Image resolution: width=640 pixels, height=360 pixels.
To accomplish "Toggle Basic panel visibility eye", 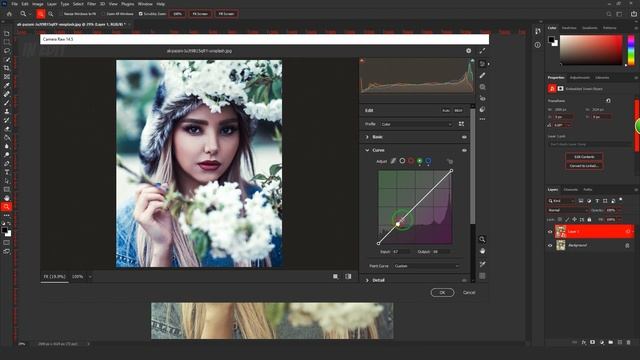I will [x=464, y=137].
